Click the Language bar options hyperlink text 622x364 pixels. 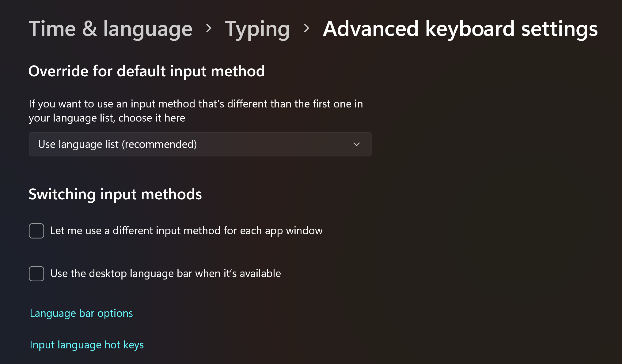coord(81,313)
